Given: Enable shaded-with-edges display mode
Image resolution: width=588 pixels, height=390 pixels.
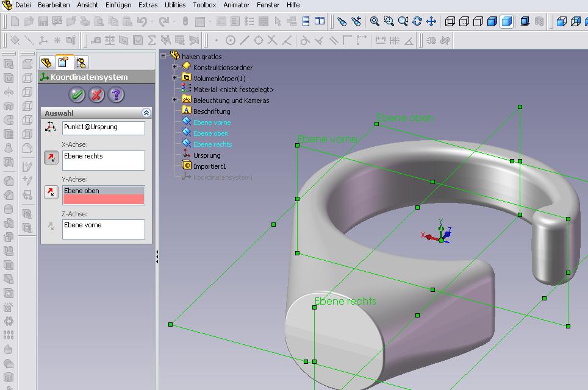Looking at the screenshot, I should 492,21.
